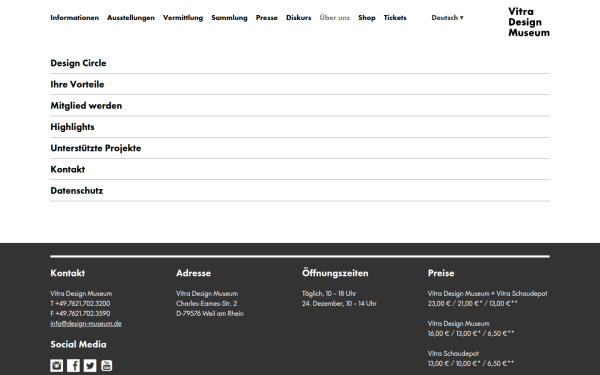
Task: Open the Vermittlung menu
Action: (183, 18)
